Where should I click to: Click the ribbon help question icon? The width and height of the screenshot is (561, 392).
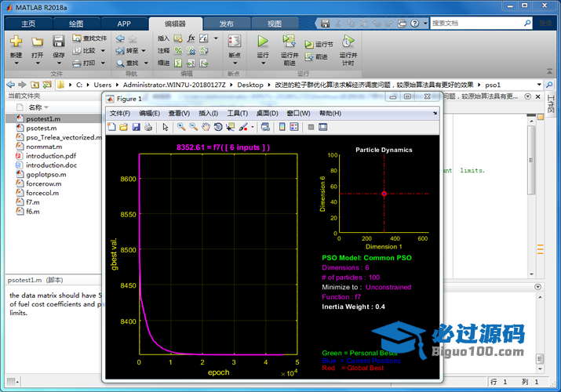414,24
